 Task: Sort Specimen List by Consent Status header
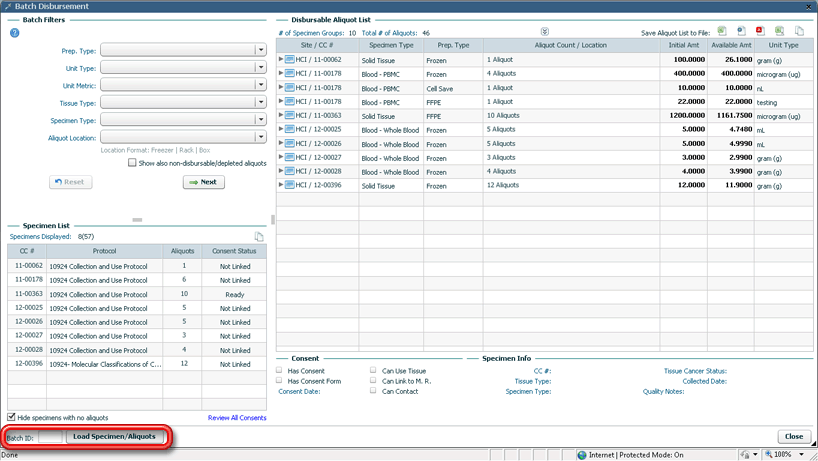click(x=234, y=251)
